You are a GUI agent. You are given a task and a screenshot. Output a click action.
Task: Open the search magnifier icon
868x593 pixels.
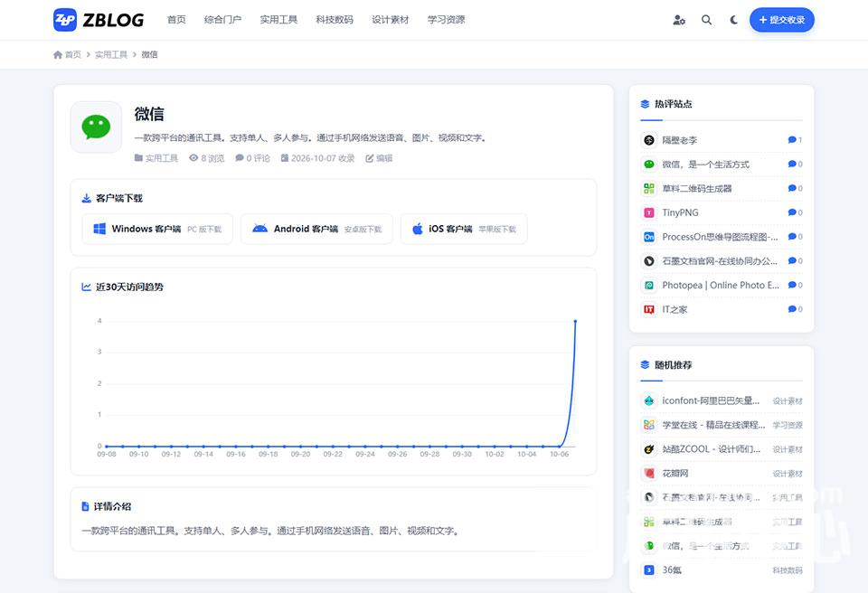[706, 20]
